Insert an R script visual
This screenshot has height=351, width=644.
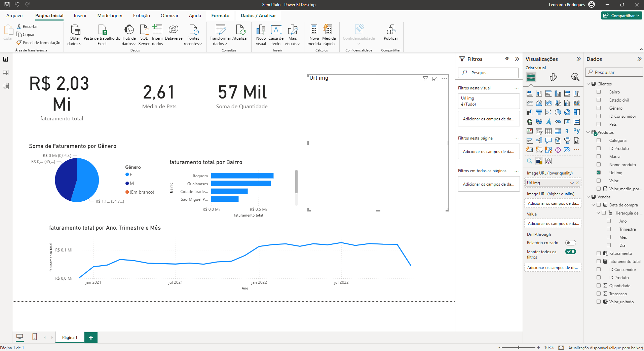pos(567,131)
